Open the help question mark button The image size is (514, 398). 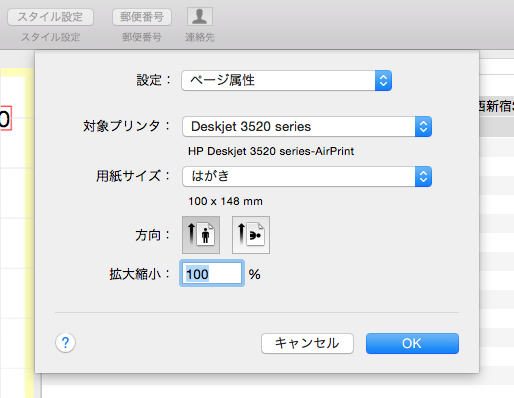[65, 343]
